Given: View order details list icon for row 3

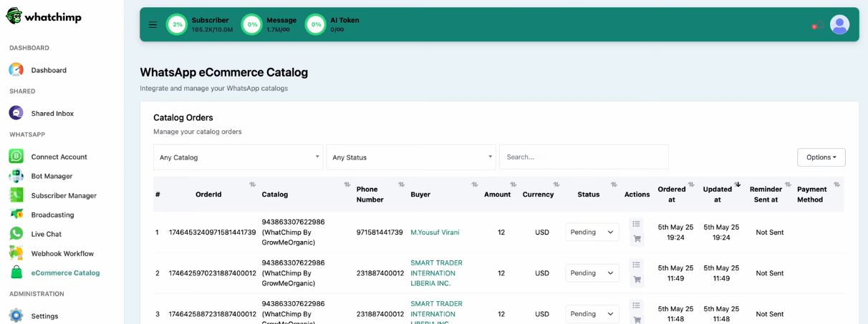Looking at the screenshot, I should pyautogui.click(x=637, y=305).
